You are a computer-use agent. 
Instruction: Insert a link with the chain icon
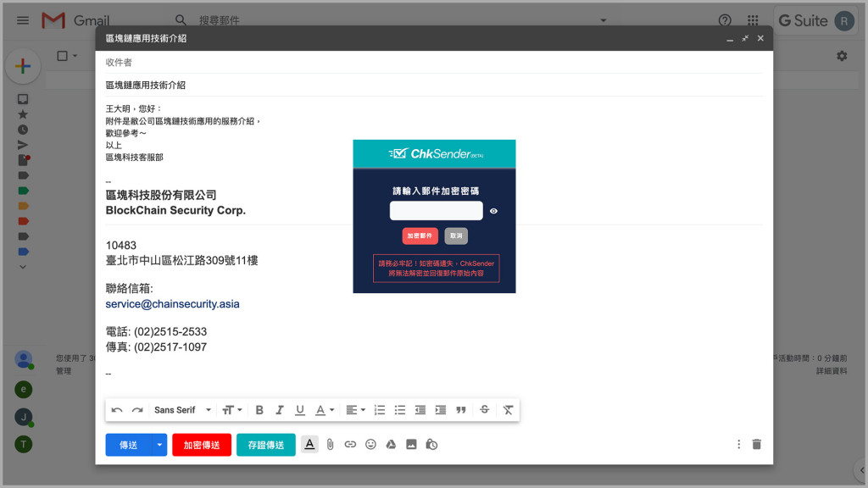click(350, 444)
